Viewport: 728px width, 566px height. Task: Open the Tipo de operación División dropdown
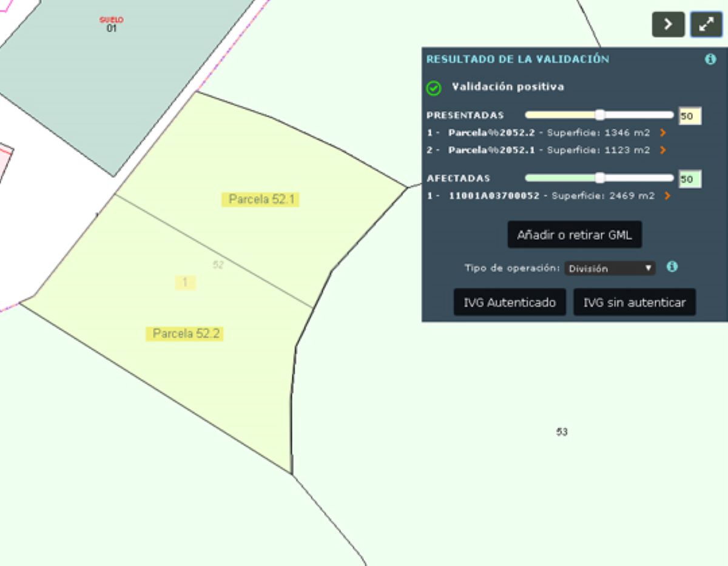(x=610, y=268)
